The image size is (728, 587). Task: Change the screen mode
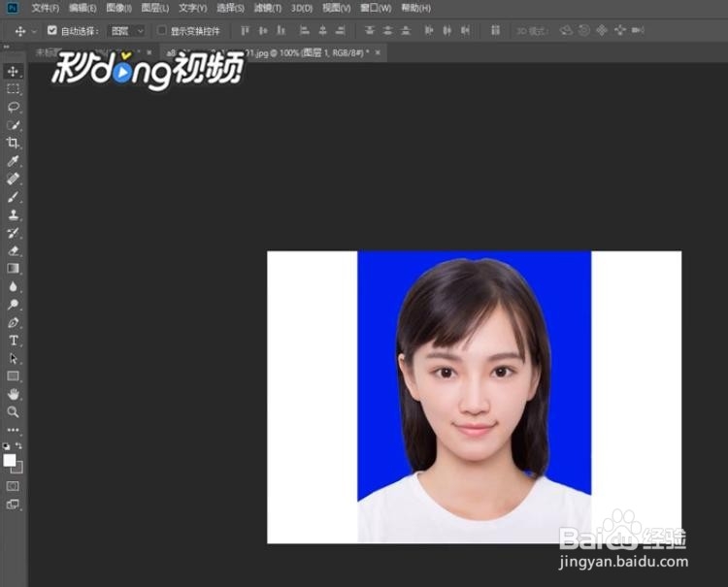coord(13,505)
